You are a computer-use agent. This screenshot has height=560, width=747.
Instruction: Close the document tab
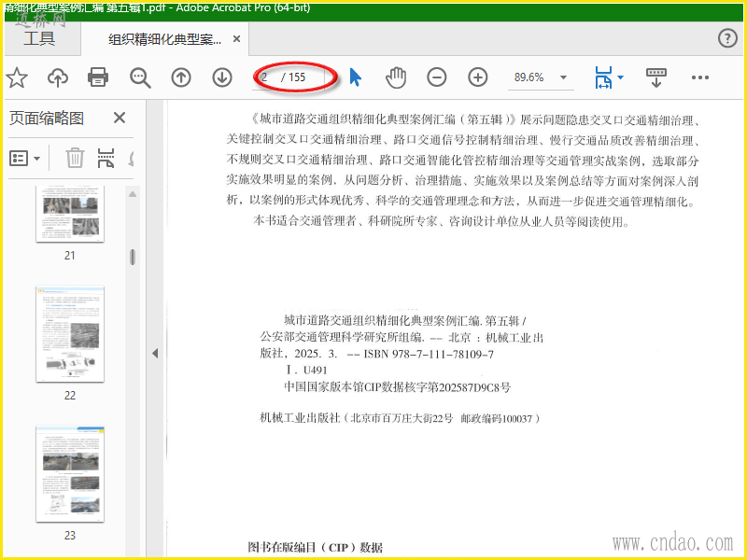click(x=236, y=39)
